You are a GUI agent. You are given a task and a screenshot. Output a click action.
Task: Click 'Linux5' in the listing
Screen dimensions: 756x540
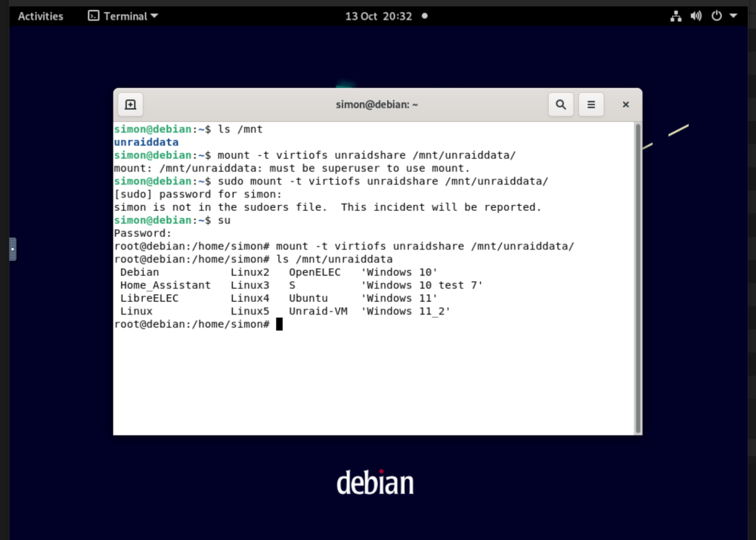coord(249,311)
